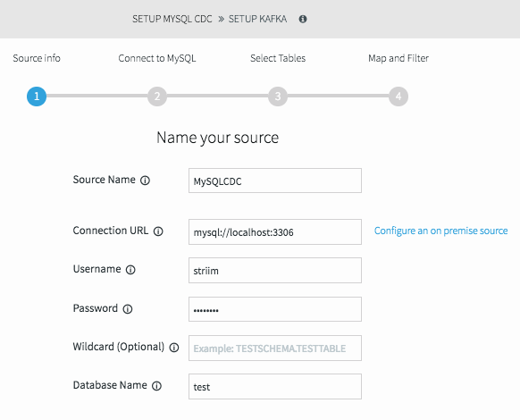Viewport: 520px width, 420px height.
Task: Click the Wildcard (Optional) info icon
Action: [174, 348]
